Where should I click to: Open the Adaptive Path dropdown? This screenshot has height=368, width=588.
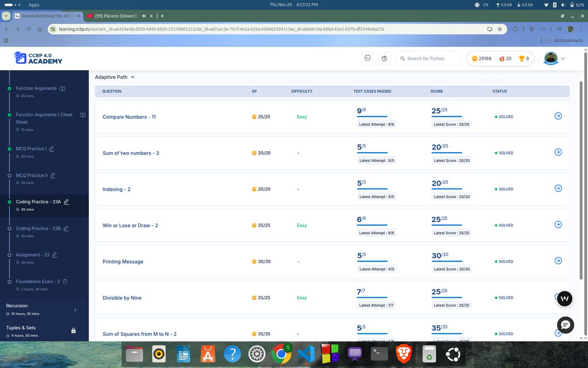pyautogui.click(x=115, y=77)
